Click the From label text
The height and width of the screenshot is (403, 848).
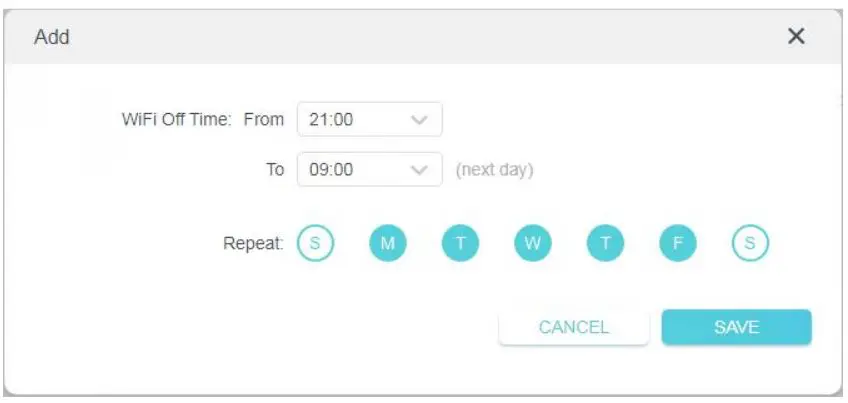coord(264,120)
